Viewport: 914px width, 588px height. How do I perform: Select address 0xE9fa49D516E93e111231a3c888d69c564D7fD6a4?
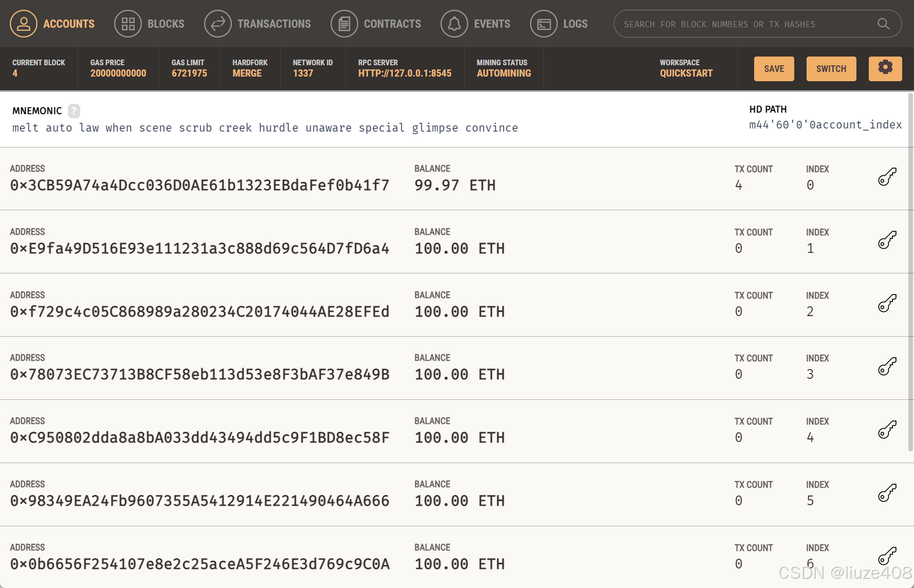(x=200, y=249)
